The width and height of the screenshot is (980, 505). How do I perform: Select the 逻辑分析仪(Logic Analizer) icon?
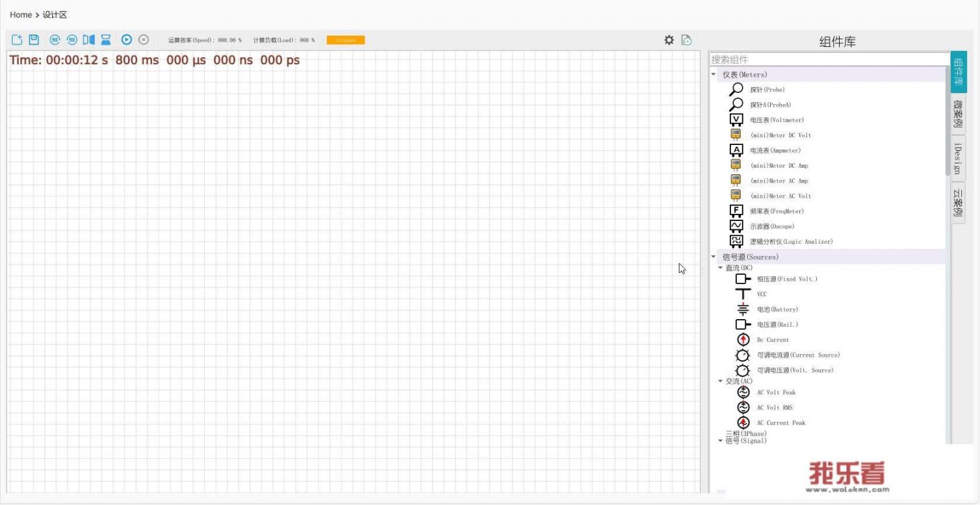736,241
